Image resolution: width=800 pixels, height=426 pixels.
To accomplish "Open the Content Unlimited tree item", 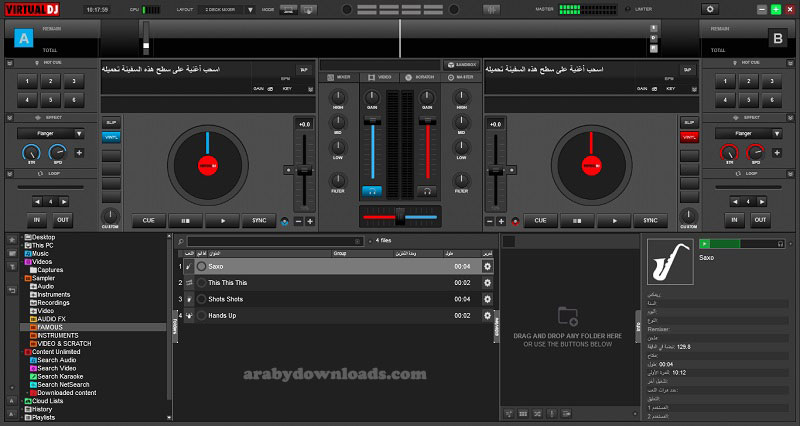I will coord(56,352).
